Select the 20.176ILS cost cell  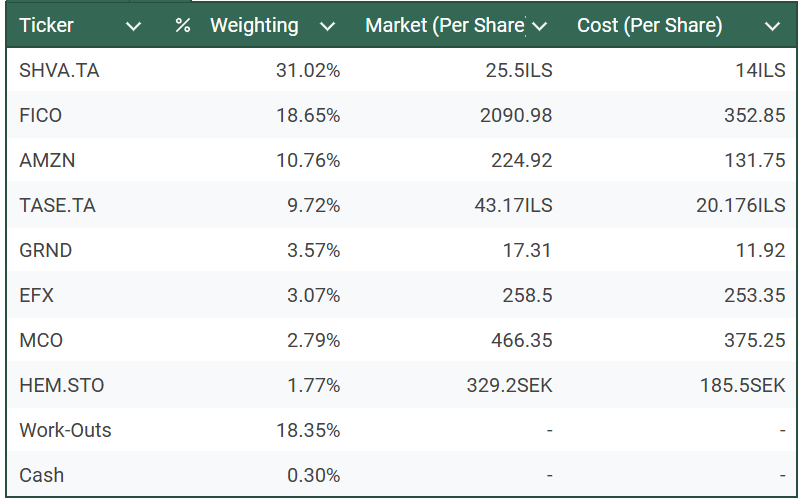pyautogui.click(x=741, y=205)
